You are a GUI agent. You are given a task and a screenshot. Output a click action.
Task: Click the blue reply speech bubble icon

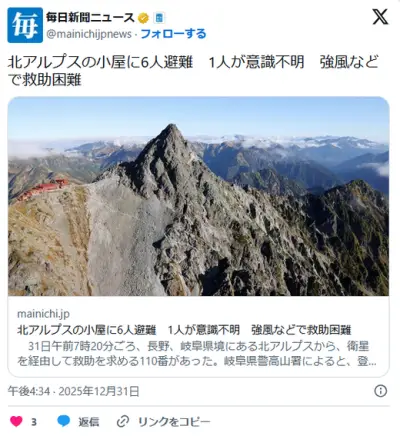63,421
